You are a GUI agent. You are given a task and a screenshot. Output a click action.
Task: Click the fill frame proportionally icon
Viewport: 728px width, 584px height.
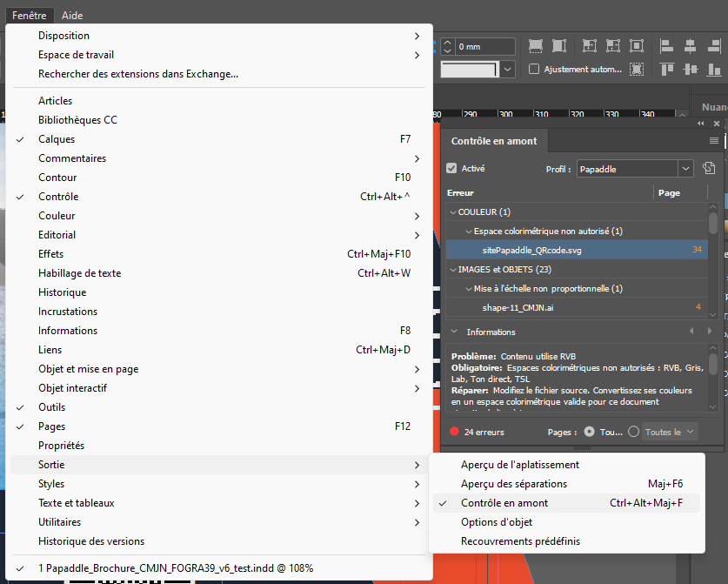tap(536, 46)
